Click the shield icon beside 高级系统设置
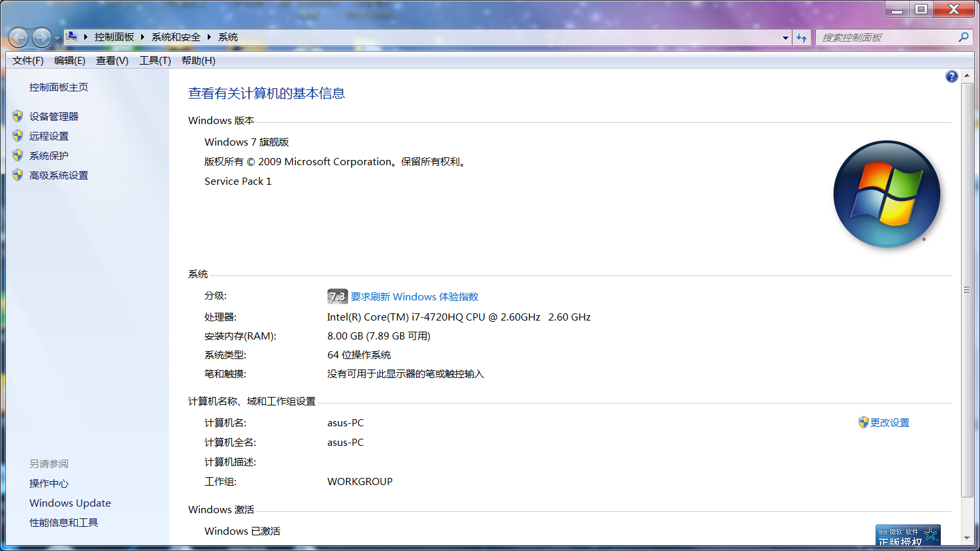The image size is (980, 551). point(18,175)
